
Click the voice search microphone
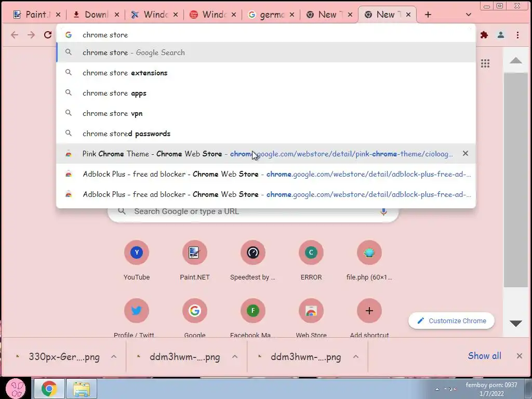click(383, 211)
